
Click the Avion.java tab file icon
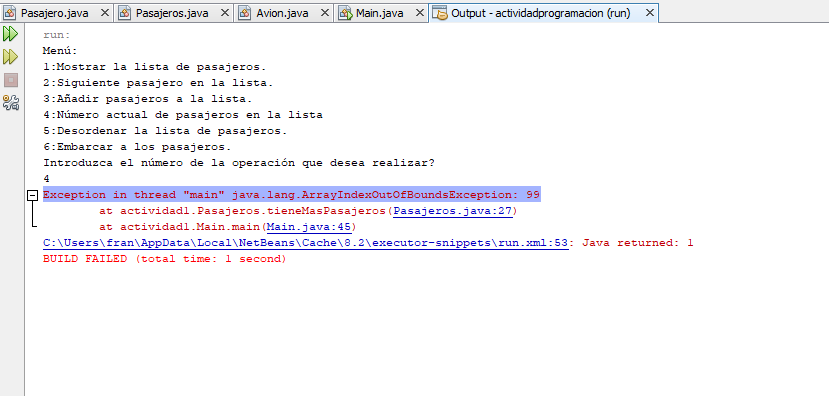point(244,13)
